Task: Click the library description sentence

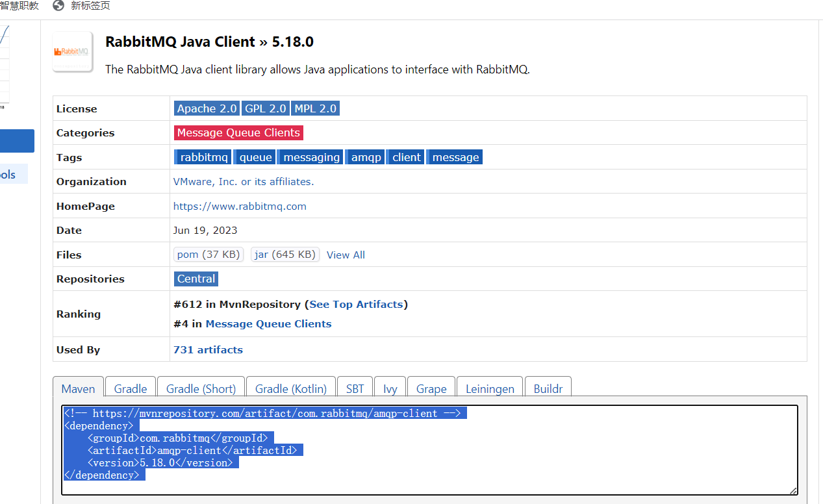Action: [x=318, y=69]
